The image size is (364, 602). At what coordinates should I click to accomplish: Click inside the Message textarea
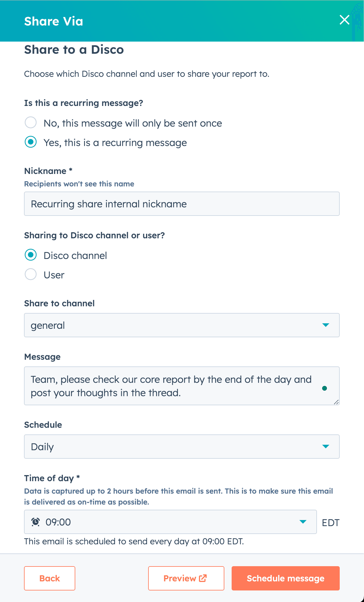tap(152, 386)
